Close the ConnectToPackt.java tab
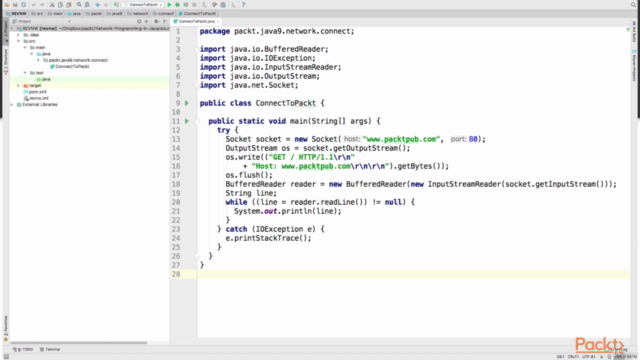The height and width of the screenshot is (360, 640). point(218,21)
